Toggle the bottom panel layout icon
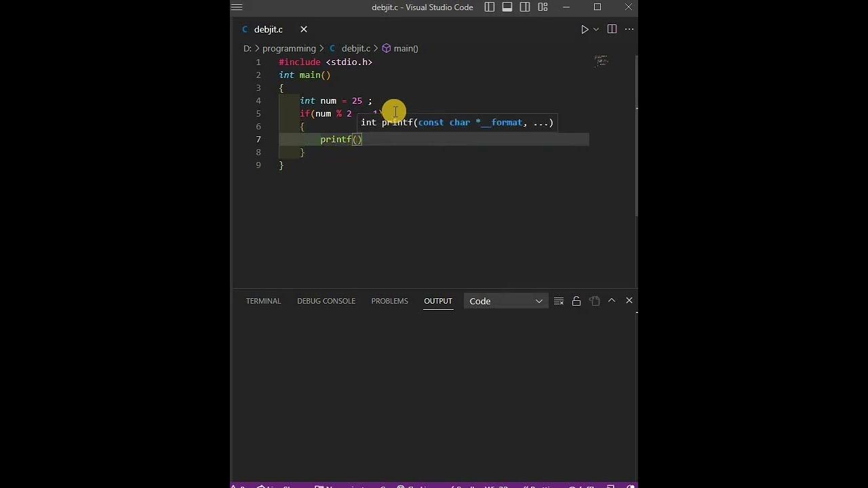 (507, 7)
